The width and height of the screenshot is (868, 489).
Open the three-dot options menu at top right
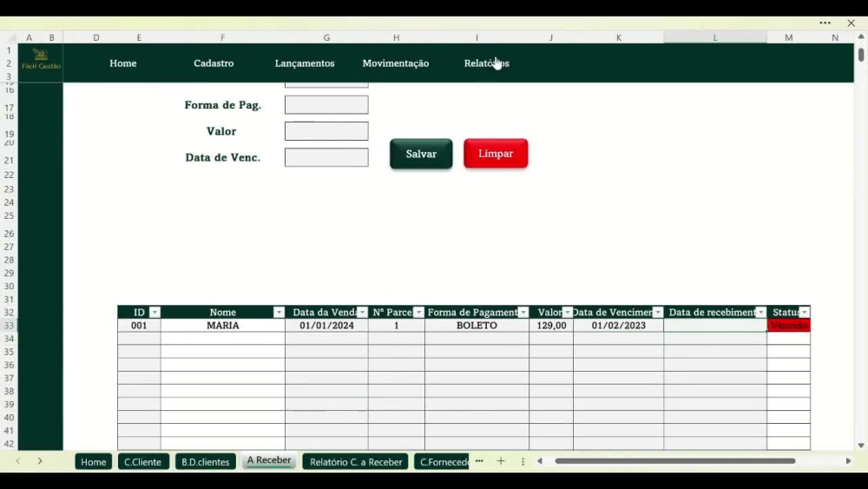pyautogui.click(x=825, y=23)
